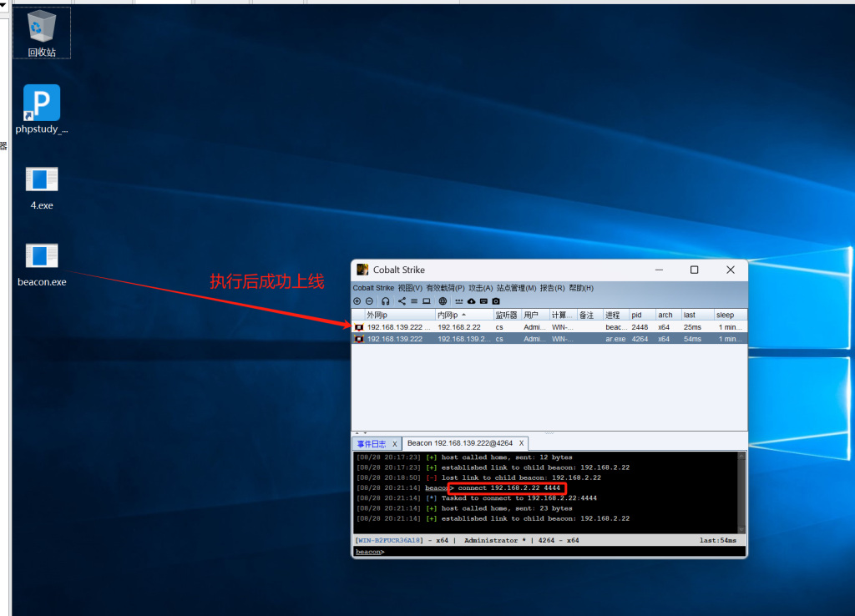The image size is (855, 616).
Task: Open the Cobalt Strike menu
Action: tap(373, 288)
